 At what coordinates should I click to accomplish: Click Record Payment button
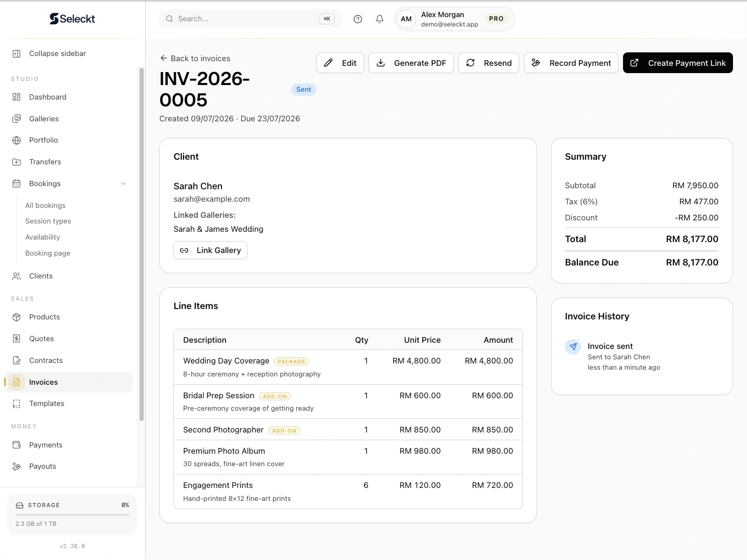click(x=571, y=63)
